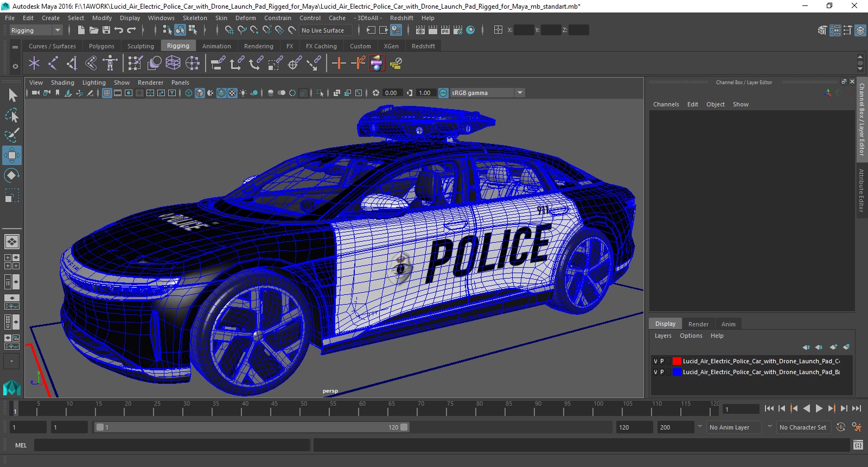
Task: Toggle the sRGB gamma color management button
Action: click(x=443, y=93)
